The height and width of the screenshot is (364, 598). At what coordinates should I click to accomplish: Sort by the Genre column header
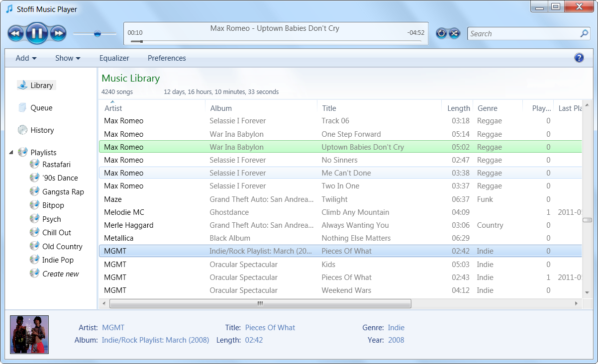(x=498, y=108)
